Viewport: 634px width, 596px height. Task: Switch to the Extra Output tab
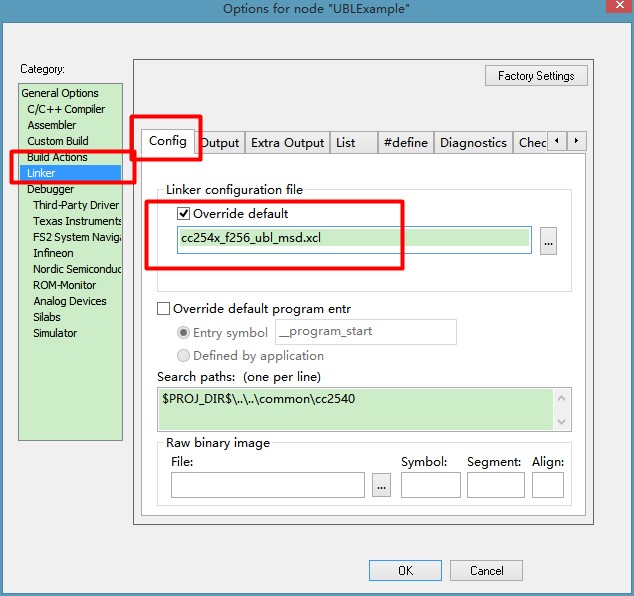click(x=287, y=143)
